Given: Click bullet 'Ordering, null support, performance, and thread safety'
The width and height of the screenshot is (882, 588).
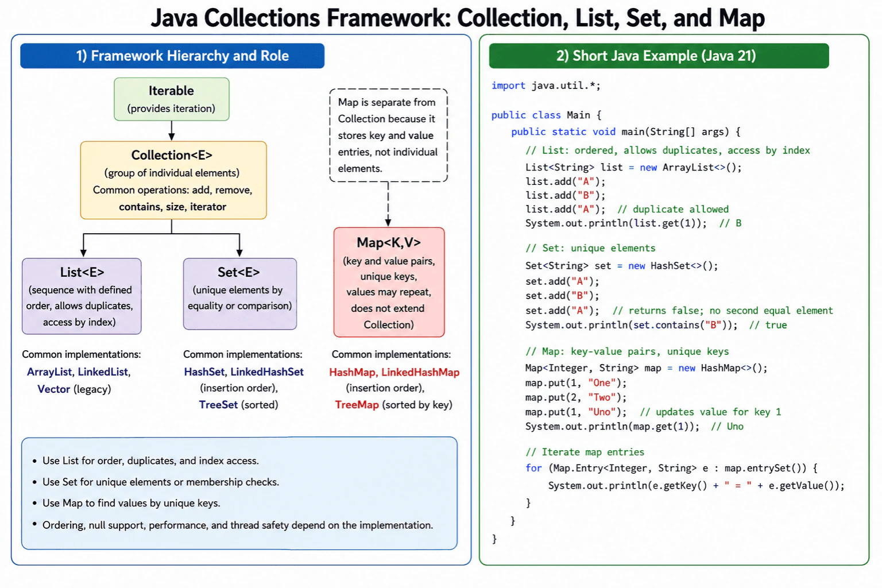Looking at the screenshot, I should 238,525.
